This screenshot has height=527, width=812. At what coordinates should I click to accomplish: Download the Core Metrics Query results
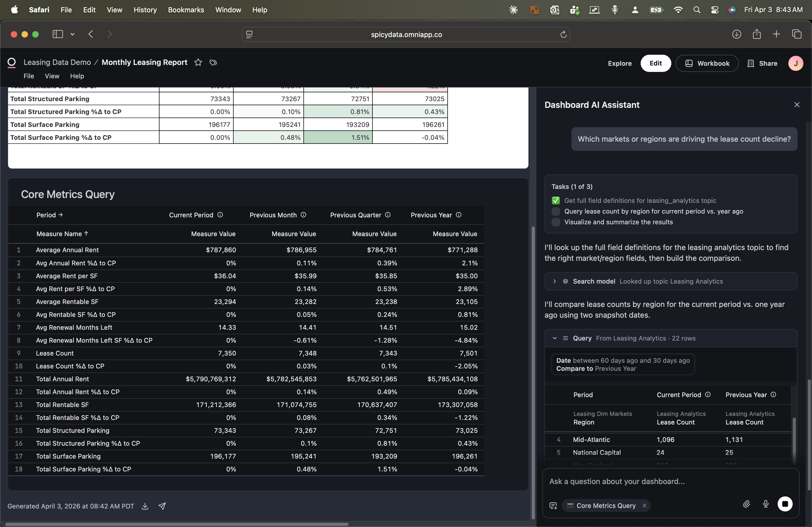click(x=145, y=506)
